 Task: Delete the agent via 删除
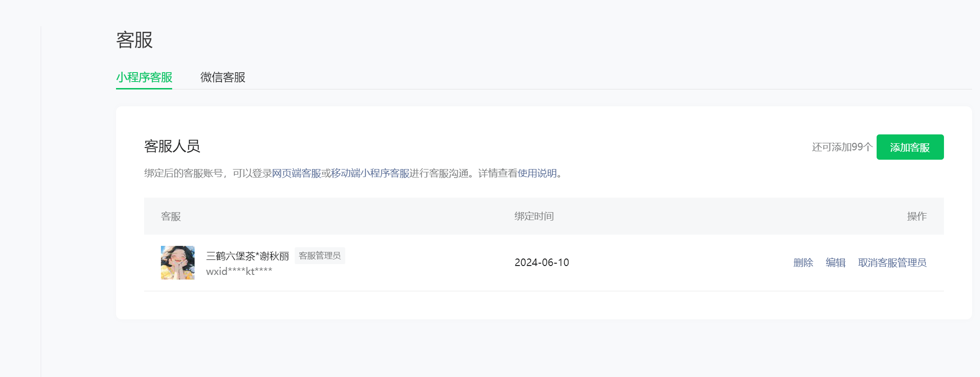coord(803,263)
